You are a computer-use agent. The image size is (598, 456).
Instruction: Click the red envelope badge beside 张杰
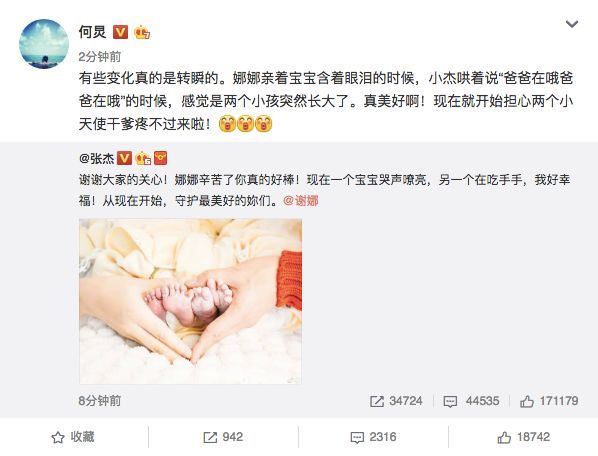(161, 158)
